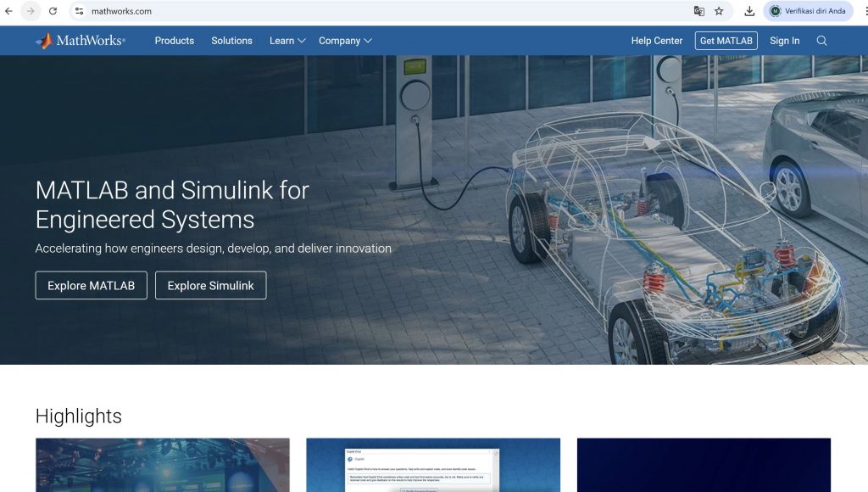Click the Explore MATLAB button
Image resolution: width=868 pixels, height=492 pixels.
coord(92,285)
